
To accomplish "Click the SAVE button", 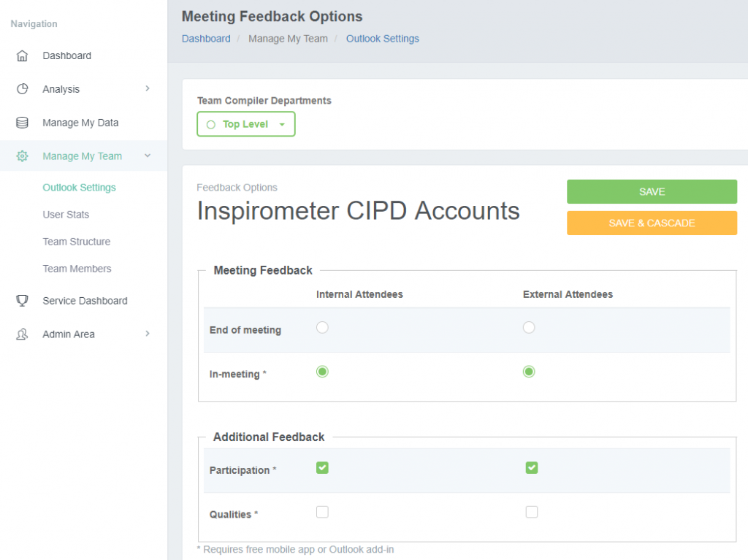I will tap(651, 191).
